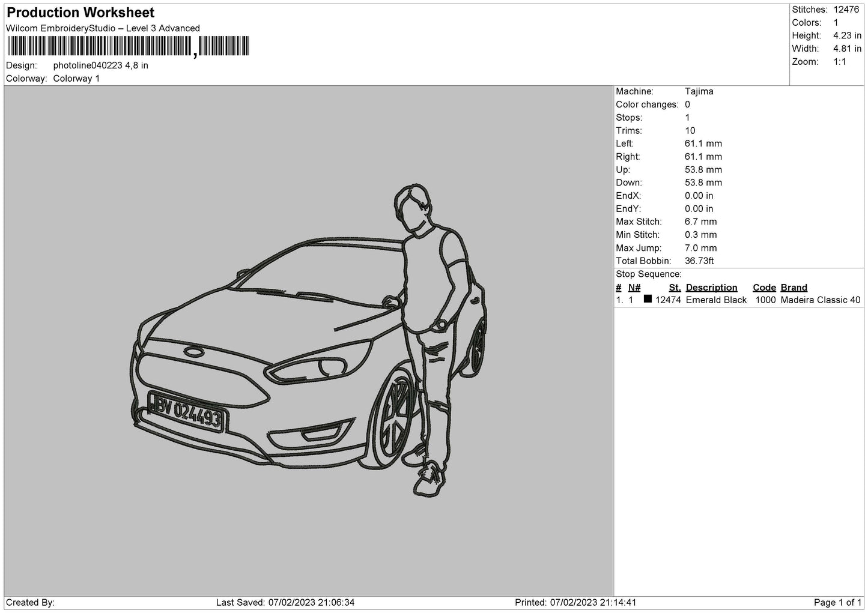Select the '53.8 mm' value beside Down
Screen dimensions: 868x613
point(703,183)
